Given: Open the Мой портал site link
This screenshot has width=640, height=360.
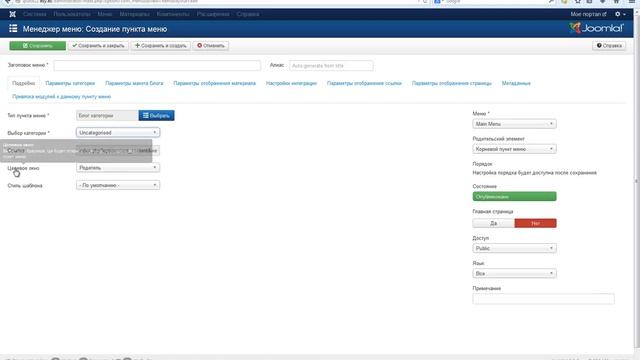Looking at the screenshot, I should click(588, 14).
